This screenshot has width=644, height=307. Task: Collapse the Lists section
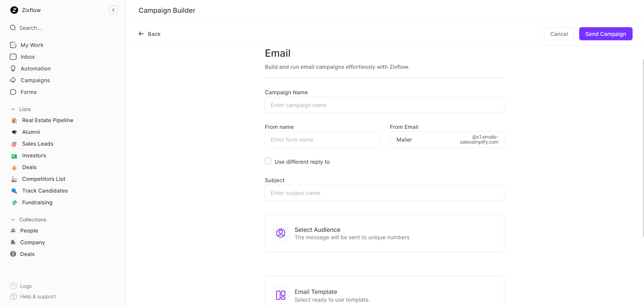(x=13, y=109)
